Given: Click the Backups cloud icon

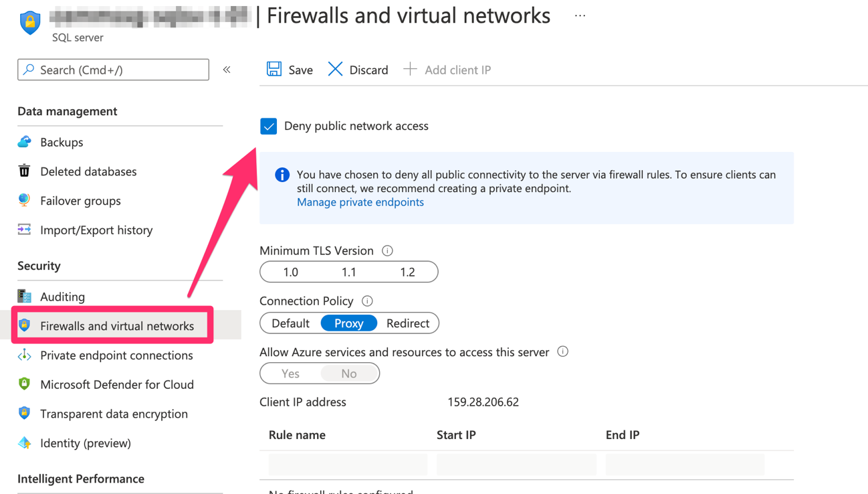Looking at the screenshot, I should pos(24,142).
